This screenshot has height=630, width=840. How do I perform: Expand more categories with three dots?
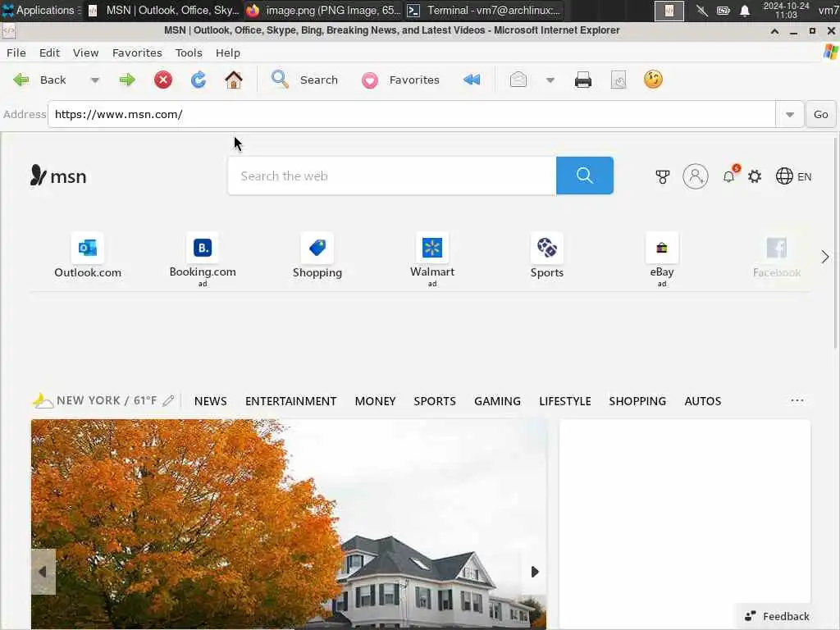tap(797, 400)
